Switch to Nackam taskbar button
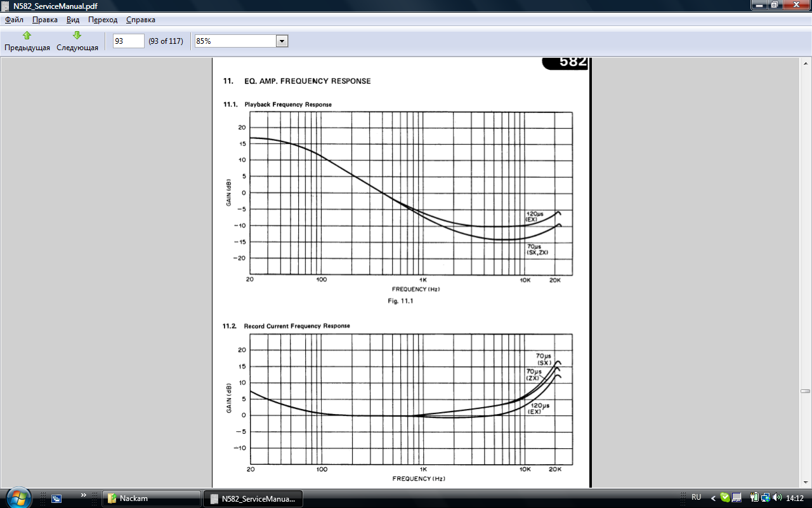The image size is (812, 508). click(x=151, y=498)
